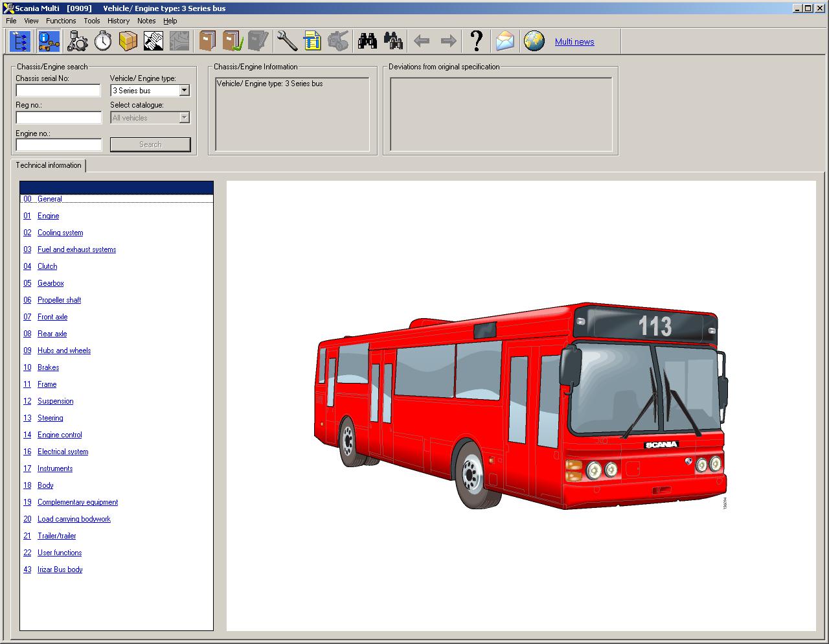Screen dimensions: 829x644
Task: Click the globe icon
Action: coord(534,41)
